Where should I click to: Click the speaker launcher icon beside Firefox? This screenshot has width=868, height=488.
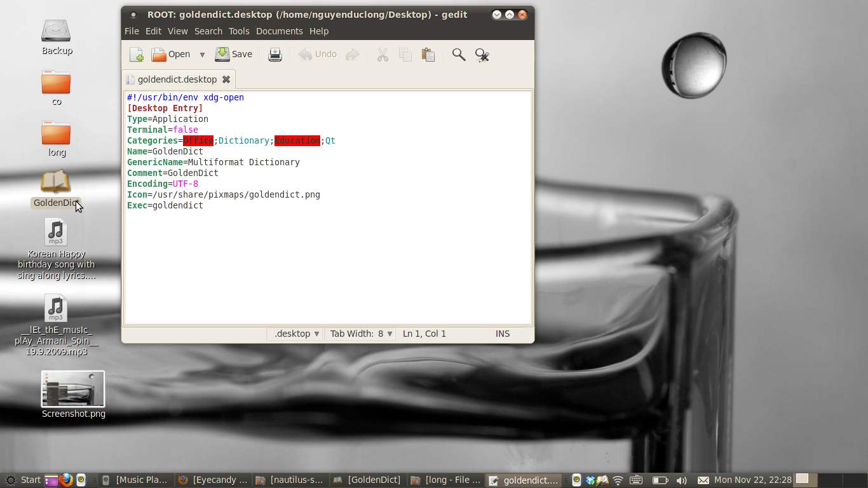81,480
